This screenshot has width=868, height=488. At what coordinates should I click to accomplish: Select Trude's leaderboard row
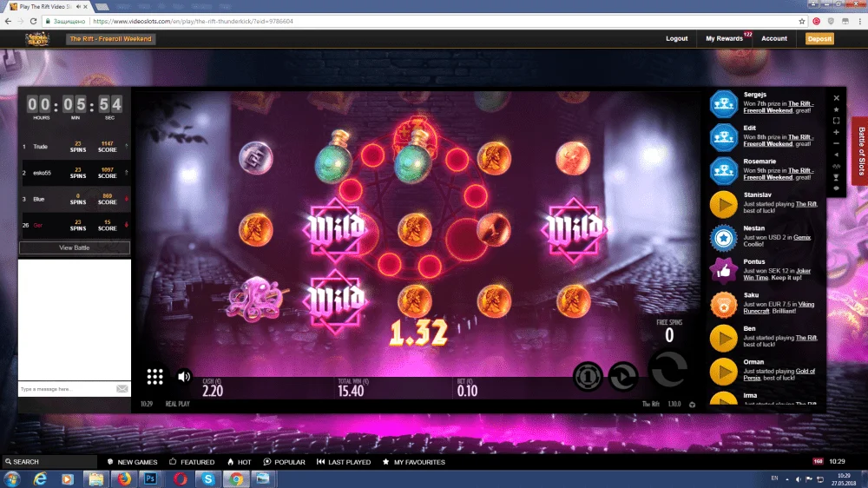tap(75, 147)
